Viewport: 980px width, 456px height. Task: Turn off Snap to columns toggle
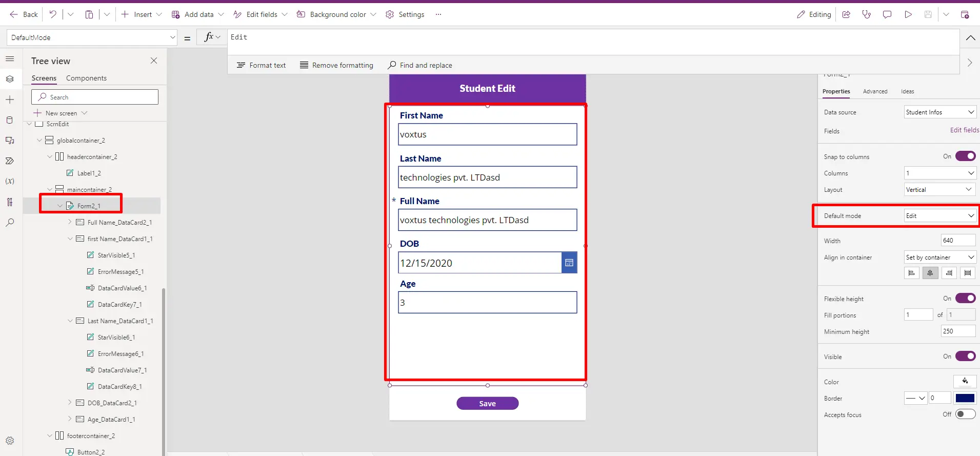click(x=965, y=156)
